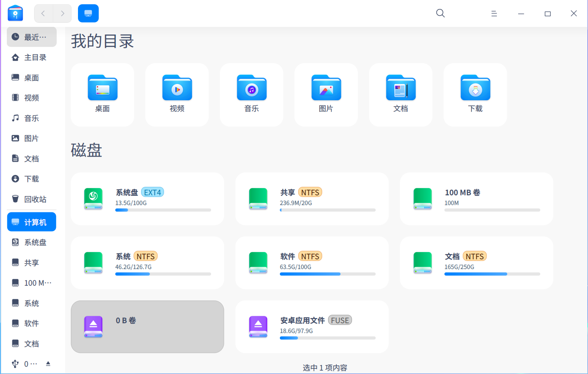
Task: Select the 软件 drive in the sidebar
Action: tap(32, 323)
